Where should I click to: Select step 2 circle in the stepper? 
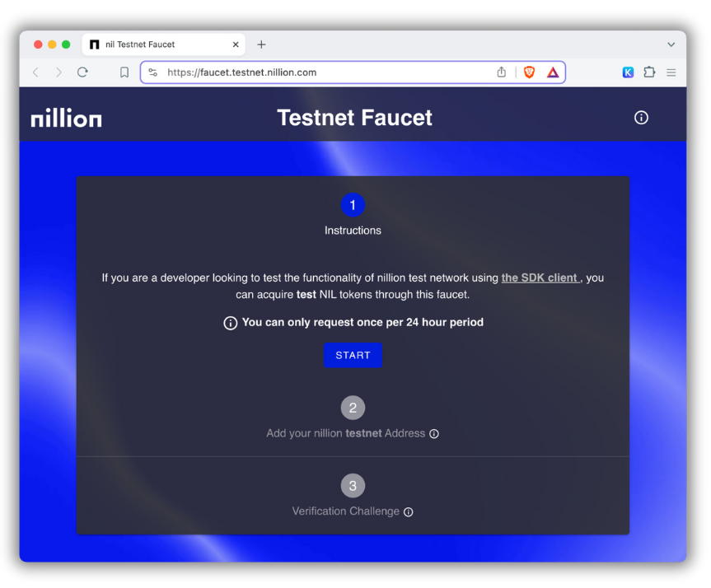[353, 408]
